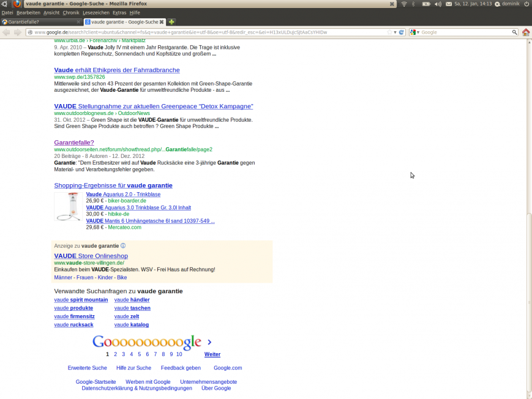Open the search engine selector dropdown
This screenshot has width=532, height=399.
414,32
